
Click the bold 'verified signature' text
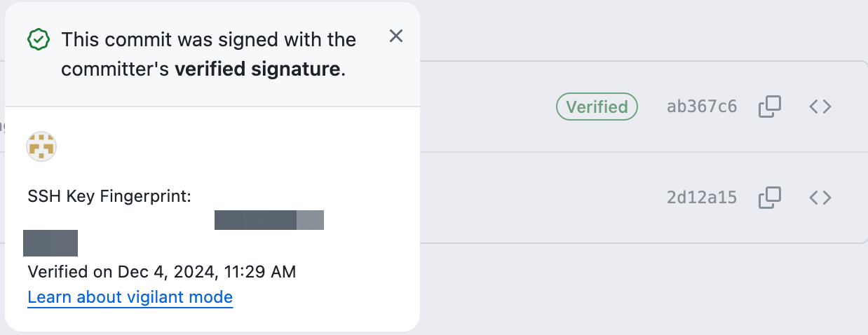pyautogui.click(x=257, y=69)
